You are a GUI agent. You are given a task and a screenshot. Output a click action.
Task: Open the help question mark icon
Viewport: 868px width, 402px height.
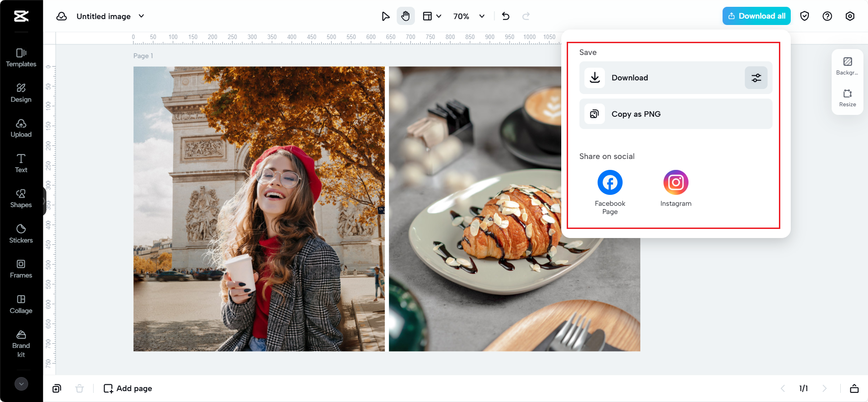click(x=827, y=16)
